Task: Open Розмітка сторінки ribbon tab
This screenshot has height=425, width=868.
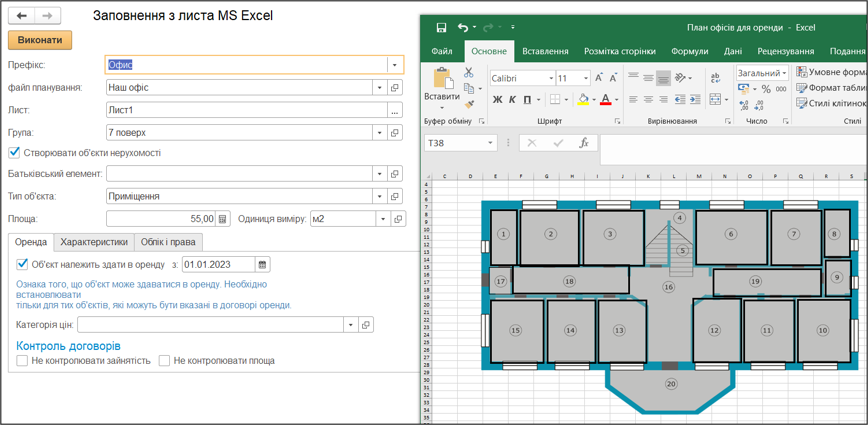Action: [x=620, y=51]
